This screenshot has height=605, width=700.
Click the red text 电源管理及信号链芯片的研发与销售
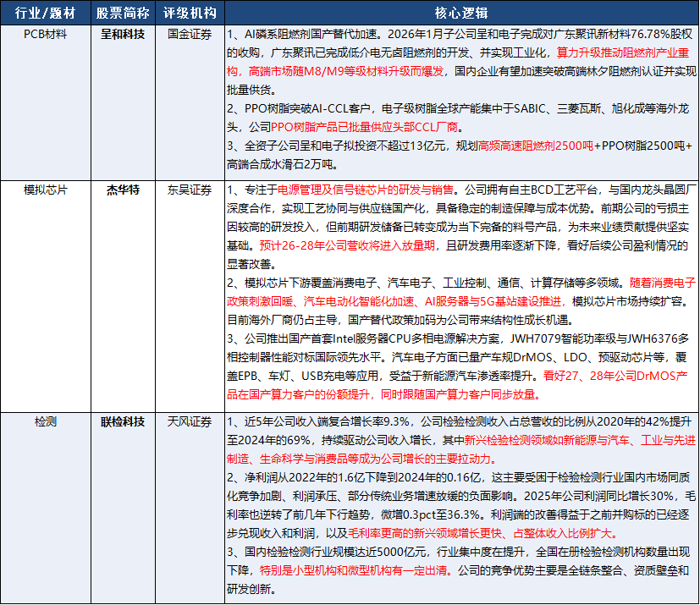(366, 190)
